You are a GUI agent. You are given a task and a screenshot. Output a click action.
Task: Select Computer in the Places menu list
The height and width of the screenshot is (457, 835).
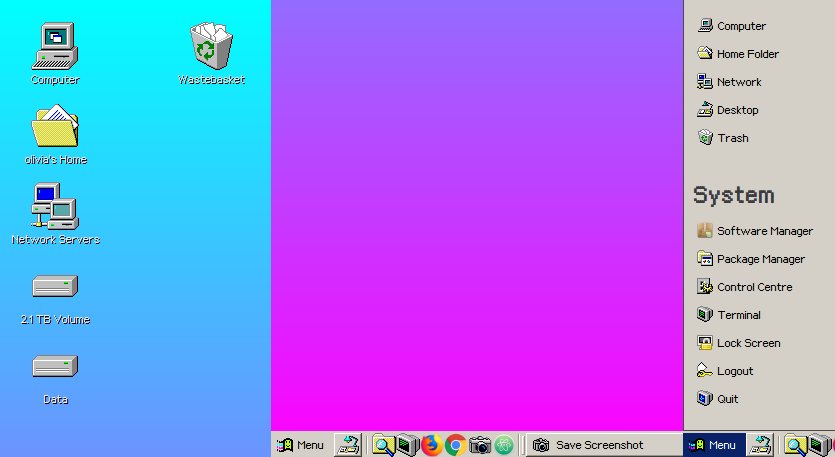pyautogui.click(x=732, y=26)
